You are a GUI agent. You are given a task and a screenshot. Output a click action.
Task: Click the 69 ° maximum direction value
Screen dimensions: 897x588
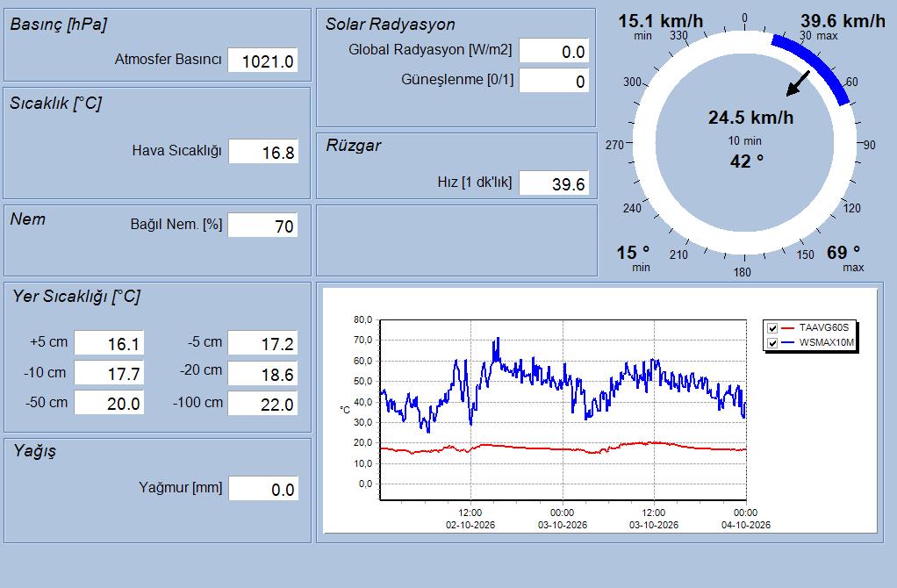pyautogui.click(x=843, y=252)
